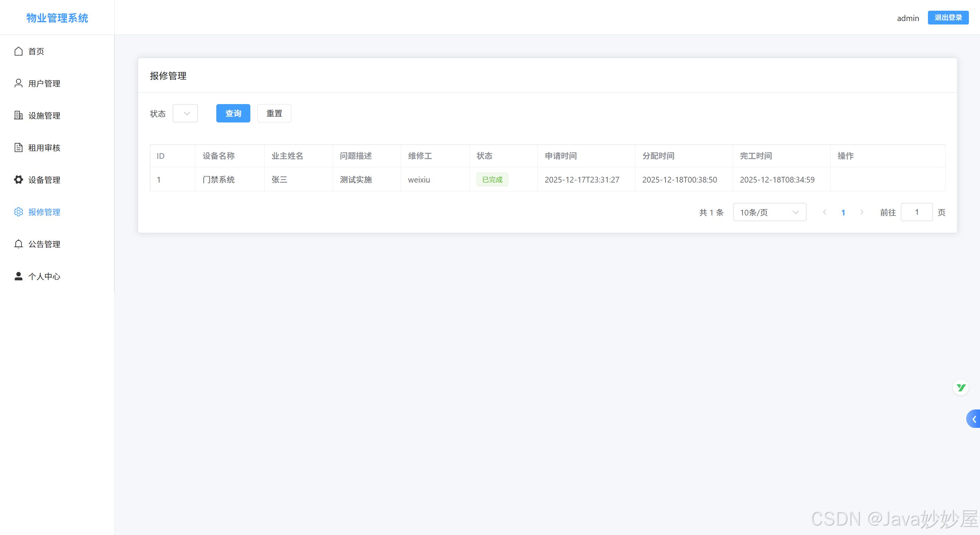Expand the blue side arrow tab
Viewport: 980px width, 535px height.
[973, 419]
